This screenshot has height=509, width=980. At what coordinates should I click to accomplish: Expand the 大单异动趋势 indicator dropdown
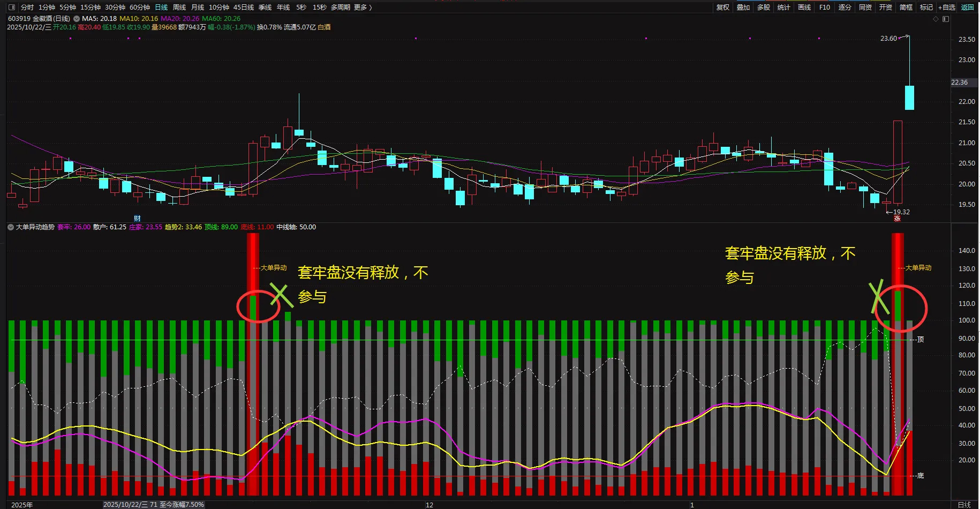pos(11,227)
